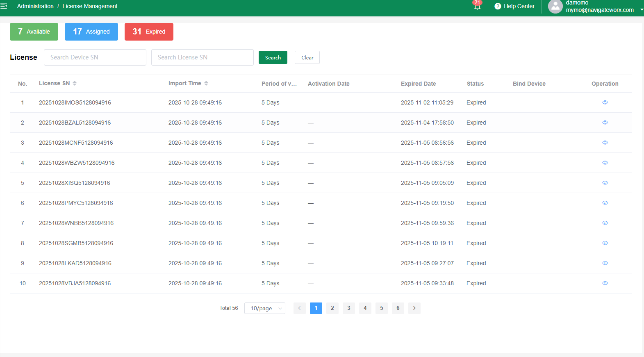Open the notification bell with 21 alerts
The width and height of the screenshot is (644, 357).
pos(477,7)
